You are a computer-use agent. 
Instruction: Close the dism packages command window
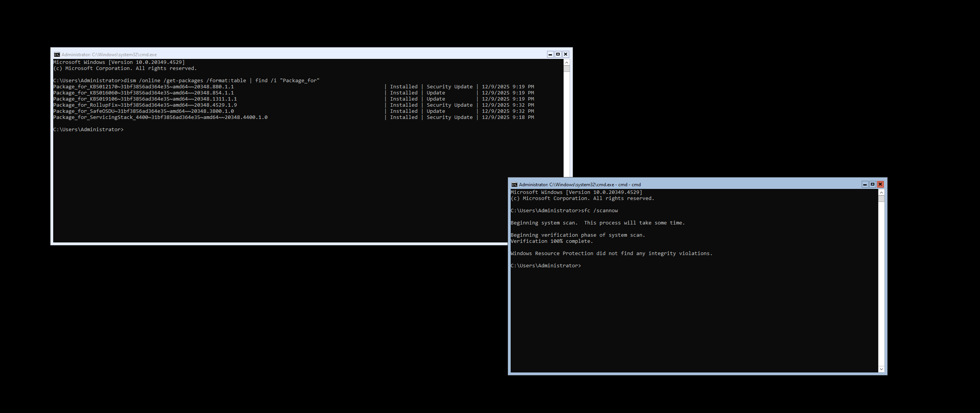[x=565, y=54]
